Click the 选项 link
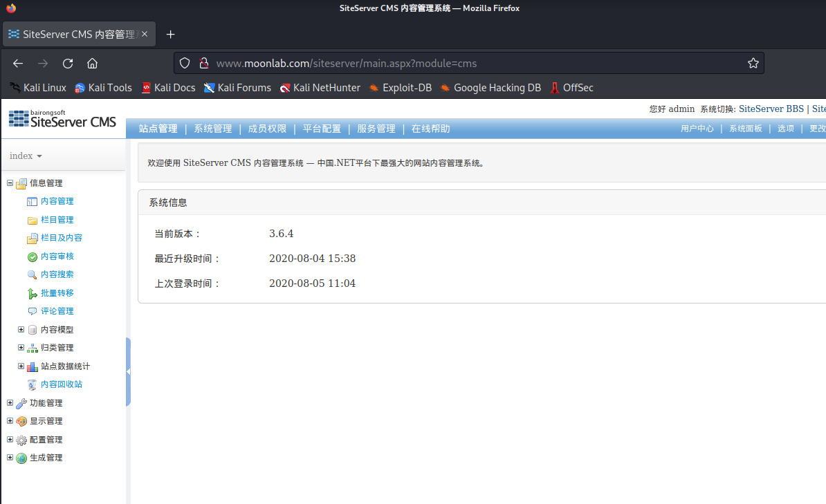The height and width of the screenshot is (504, 826). click(x=785, y=129)
